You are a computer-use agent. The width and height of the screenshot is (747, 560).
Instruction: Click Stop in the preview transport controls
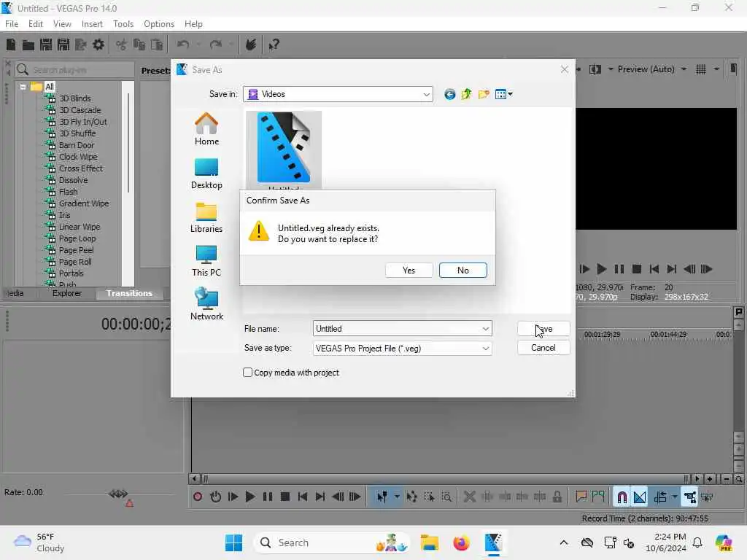point(636,269)
